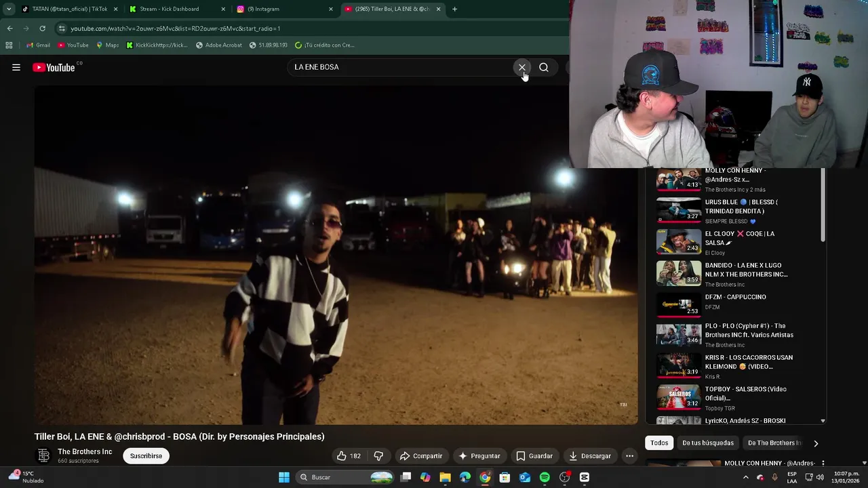Play 'BANDIDO - LA ENE X LUGO' video

click(x=736, y=274)
